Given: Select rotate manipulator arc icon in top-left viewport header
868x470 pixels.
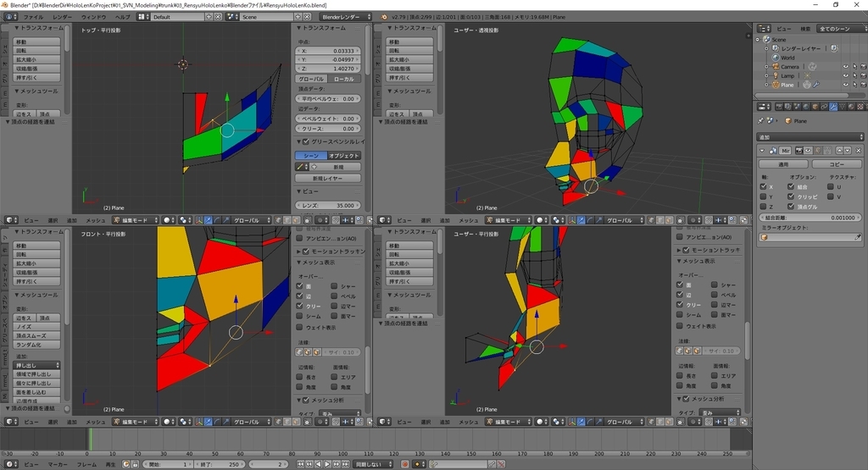Looking at the screenshot, I should (x=217, y=220).
